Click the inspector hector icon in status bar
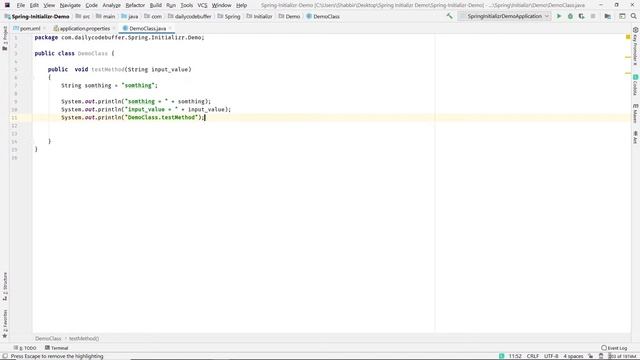 coord(601,356)
